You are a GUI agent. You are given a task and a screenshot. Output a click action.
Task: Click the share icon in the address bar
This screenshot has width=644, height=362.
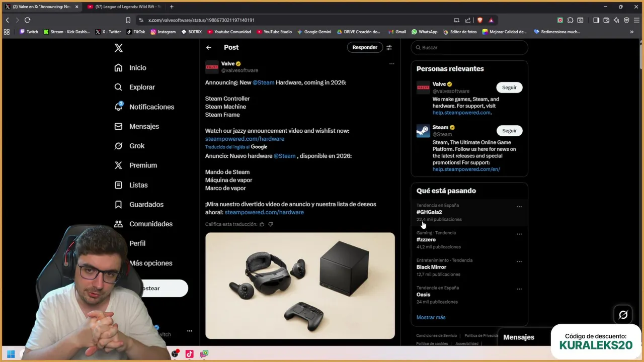pos(468,20)
